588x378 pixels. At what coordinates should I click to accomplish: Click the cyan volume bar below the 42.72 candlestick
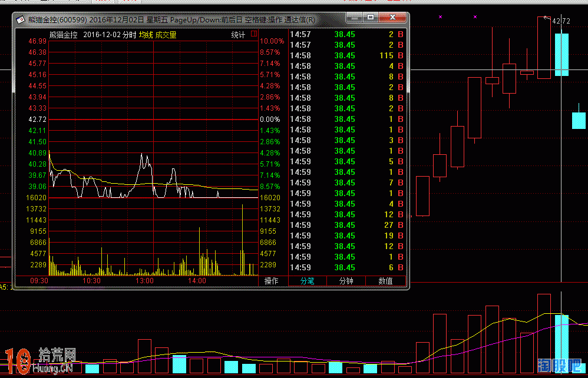click(x=561, y=343)
